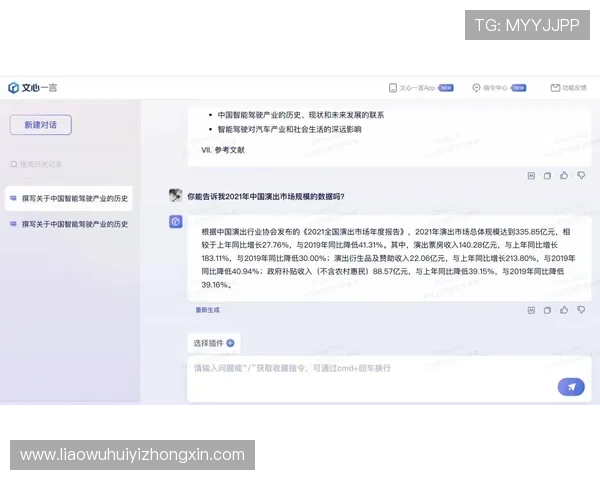Click the envelope icon beside 功能反馈
The height and width of the screenshot is (480, 600).
pyautogui.click(x=555, y=88)
